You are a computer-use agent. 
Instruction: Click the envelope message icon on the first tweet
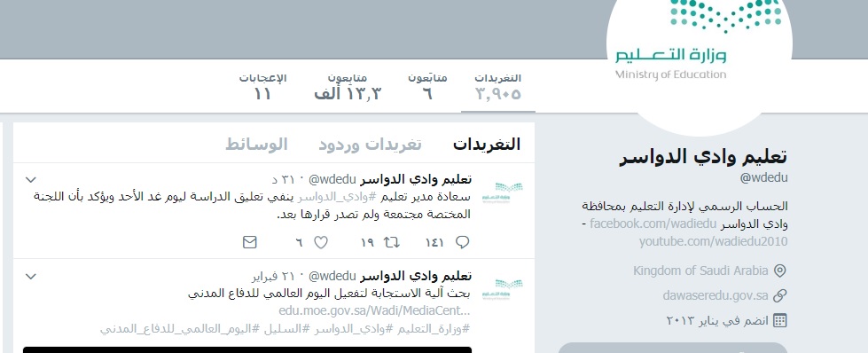(x=250, y=242)
